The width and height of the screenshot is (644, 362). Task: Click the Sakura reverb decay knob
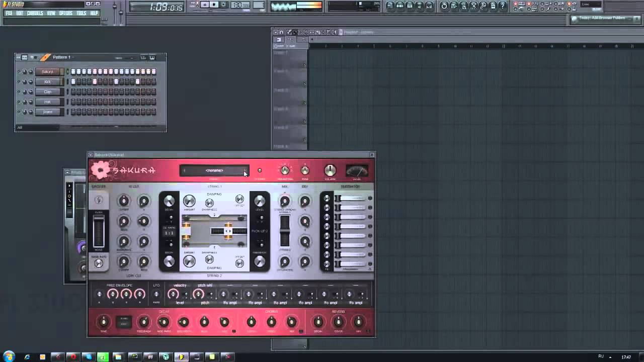click(x=318, y=322)
